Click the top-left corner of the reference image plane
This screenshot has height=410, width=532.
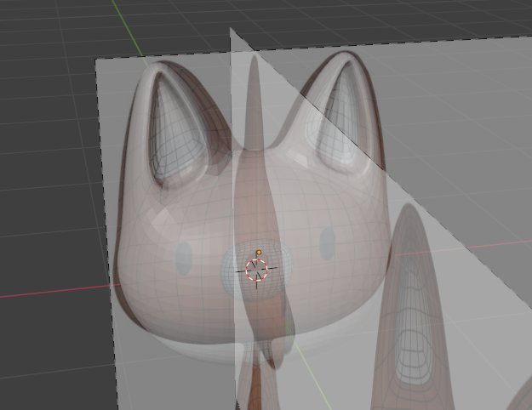(97, 60)
